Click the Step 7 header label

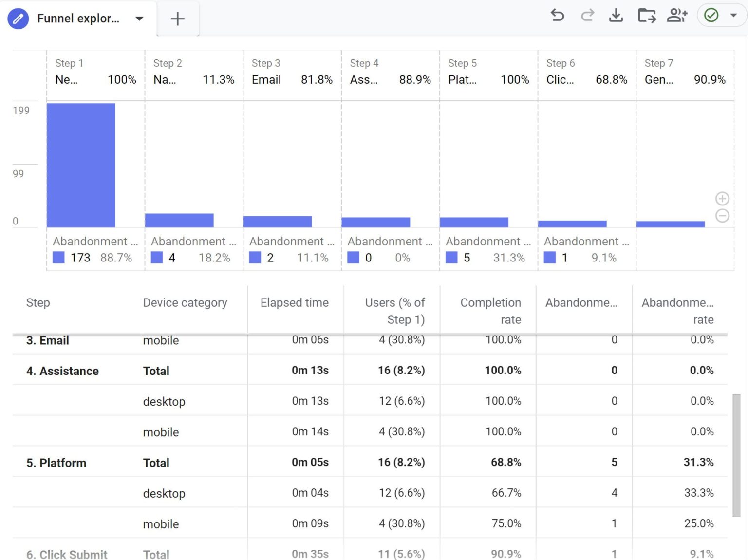click(659, 63)
